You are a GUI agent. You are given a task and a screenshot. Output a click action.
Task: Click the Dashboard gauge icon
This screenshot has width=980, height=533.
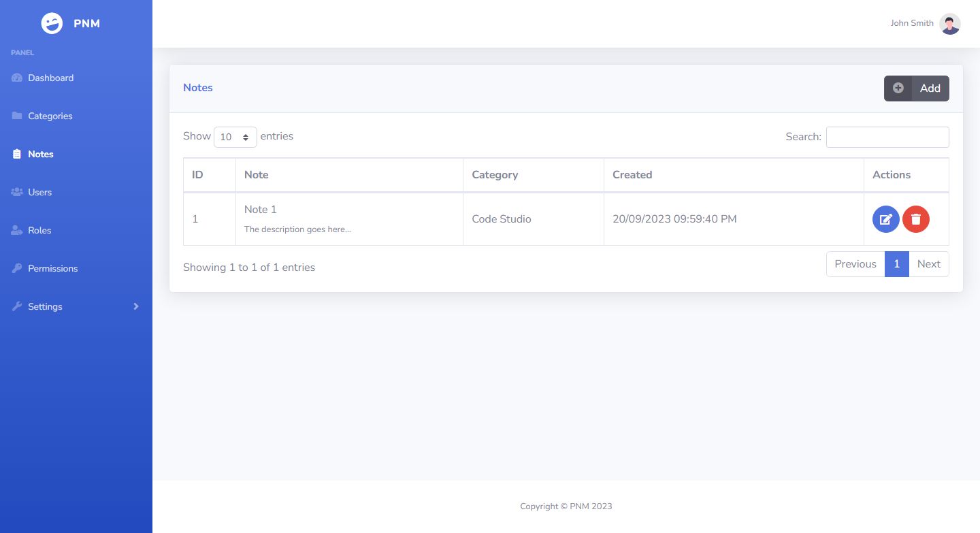click(17, 78)
